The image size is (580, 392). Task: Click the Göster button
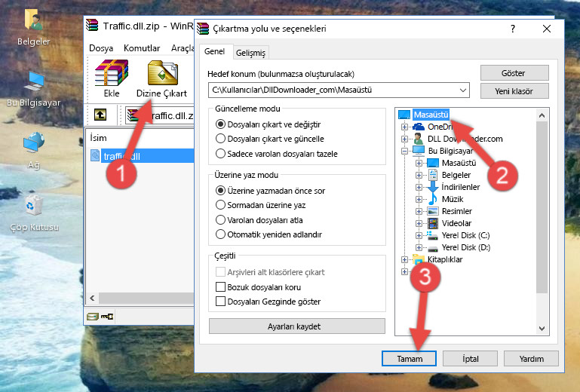coord(514,73)
